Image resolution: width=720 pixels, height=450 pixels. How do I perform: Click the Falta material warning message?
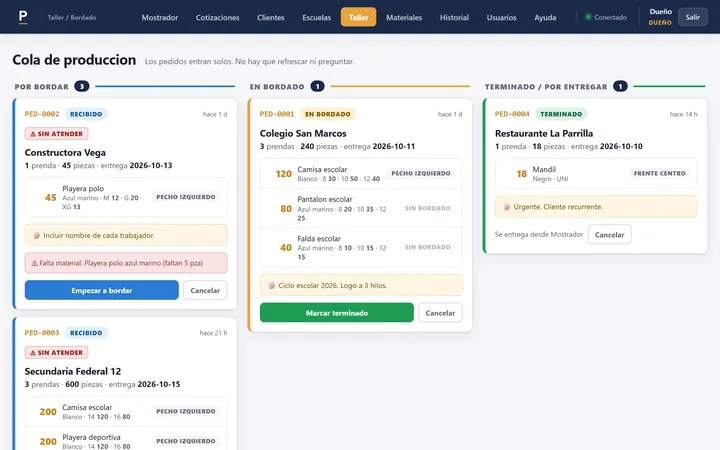[126, 263]
